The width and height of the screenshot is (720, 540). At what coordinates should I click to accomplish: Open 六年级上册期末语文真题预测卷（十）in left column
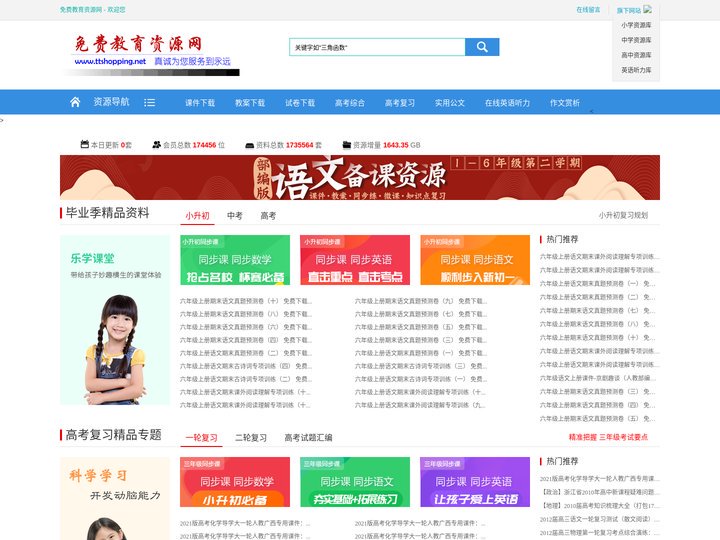coord(246,301)
